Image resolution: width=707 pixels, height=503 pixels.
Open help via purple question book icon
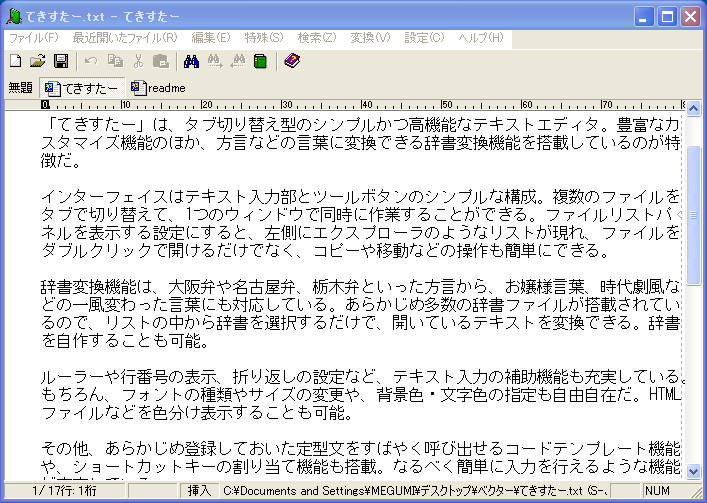click(292, 60)
